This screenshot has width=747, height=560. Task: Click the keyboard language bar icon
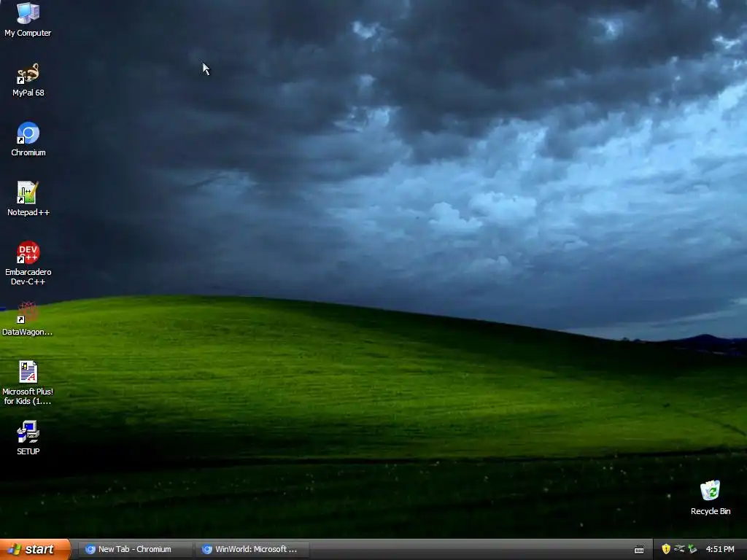pyautogui.click(x=639, y=550)
